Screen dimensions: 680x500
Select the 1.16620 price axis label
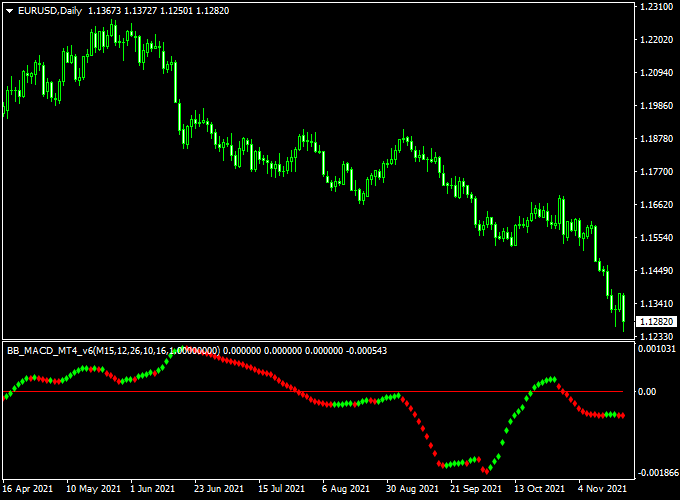click(x=657, y=204)
